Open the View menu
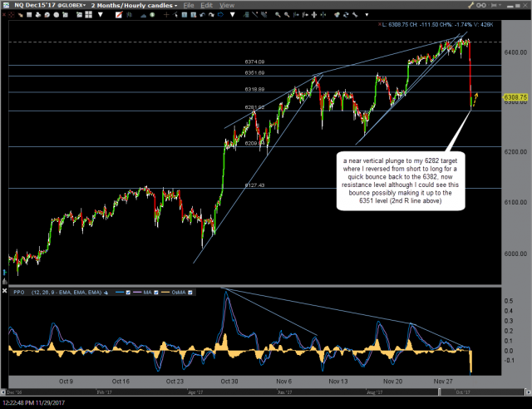This screenshot has height=409, width=532. coord(227,6)
